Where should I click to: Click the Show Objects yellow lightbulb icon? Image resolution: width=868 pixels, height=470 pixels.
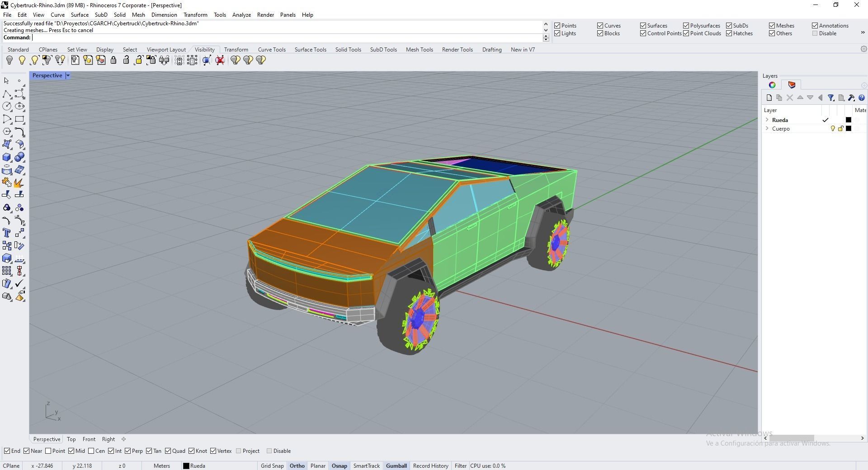click(22, 60)
